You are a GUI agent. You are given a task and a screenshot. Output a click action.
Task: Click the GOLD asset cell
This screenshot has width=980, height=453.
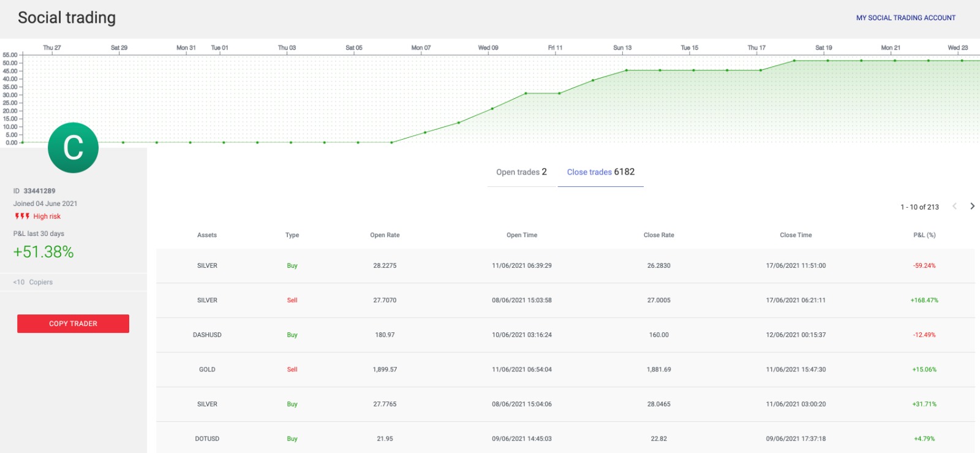[207, 370]
